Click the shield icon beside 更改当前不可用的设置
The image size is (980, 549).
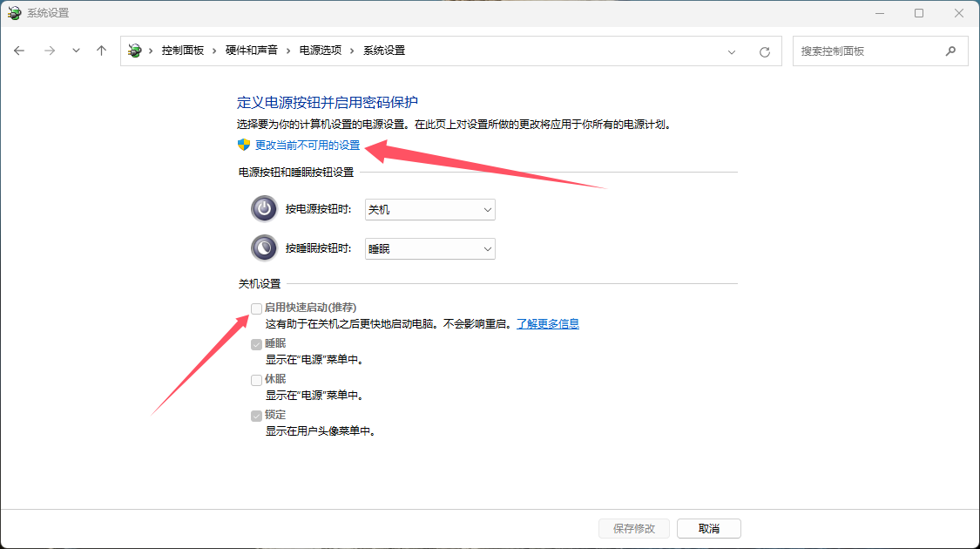tap(244, 145)
